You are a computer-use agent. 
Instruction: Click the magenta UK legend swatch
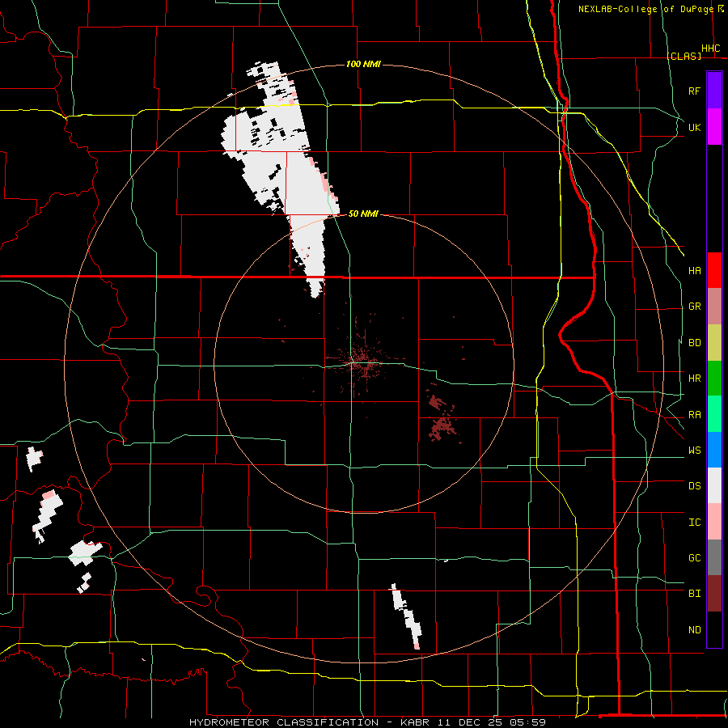pyautogui.click(x=714, y=127)
